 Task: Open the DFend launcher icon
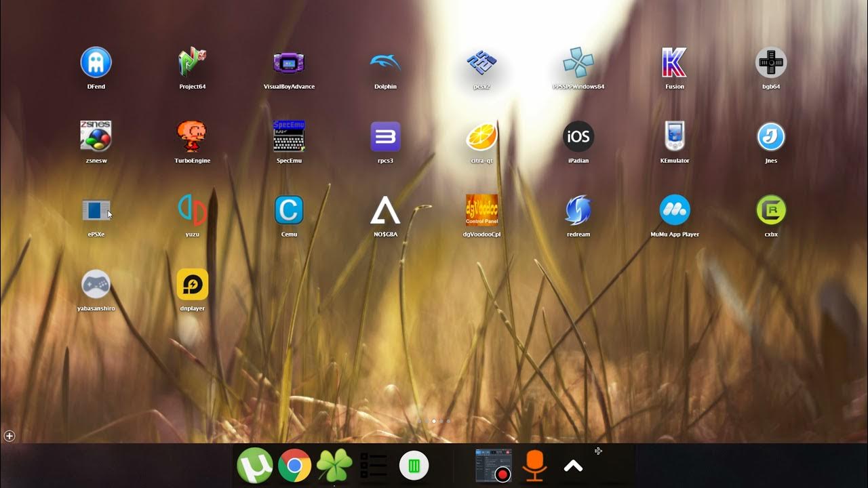click(x=96, y=62)
